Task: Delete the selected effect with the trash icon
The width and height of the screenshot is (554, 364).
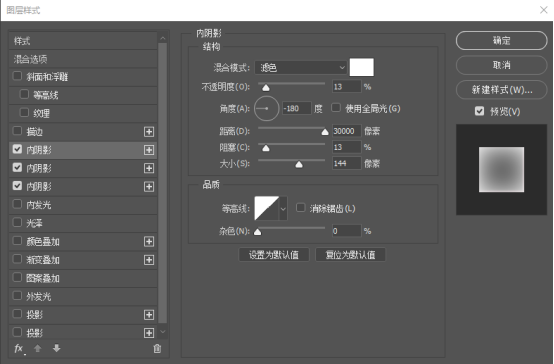Action: [x=157, y=349]
